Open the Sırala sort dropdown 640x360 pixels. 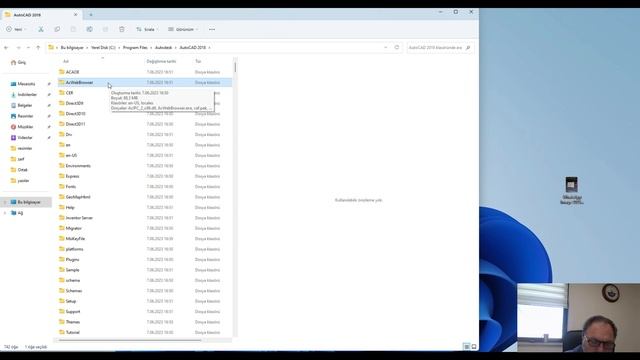point(146,29)
